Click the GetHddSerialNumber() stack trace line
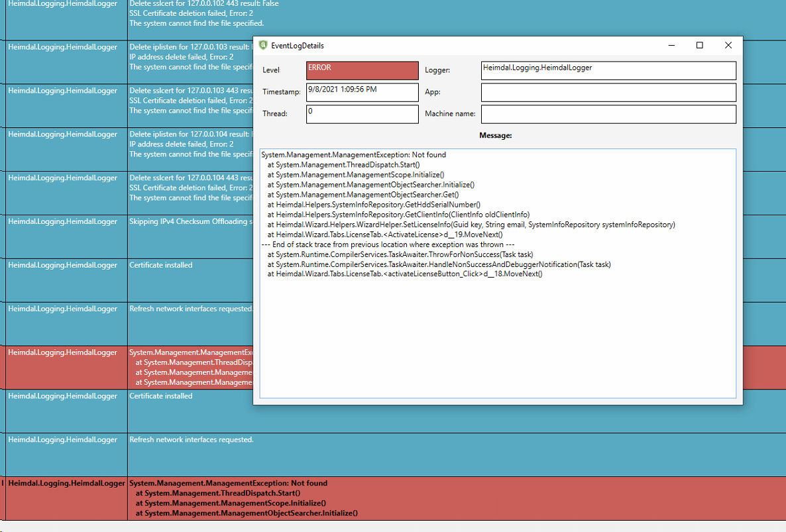 (374, 204)
